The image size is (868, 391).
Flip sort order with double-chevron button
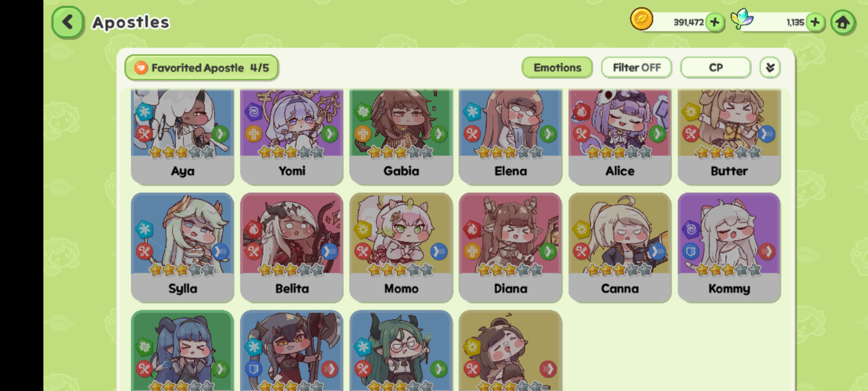tap(770, 68)
